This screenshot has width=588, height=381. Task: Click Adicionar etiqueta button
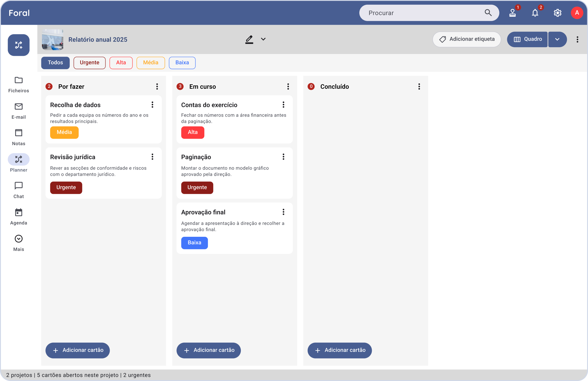point(467,39)
